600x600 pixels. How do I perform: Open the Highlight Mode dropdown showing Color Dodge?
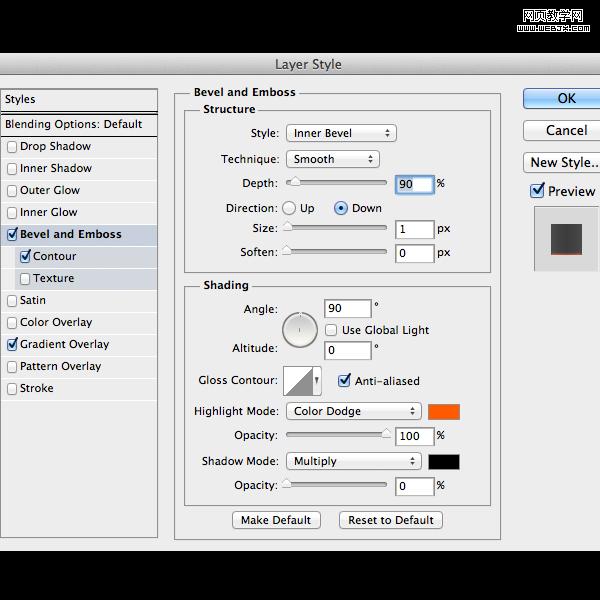(x=354, y=411)
